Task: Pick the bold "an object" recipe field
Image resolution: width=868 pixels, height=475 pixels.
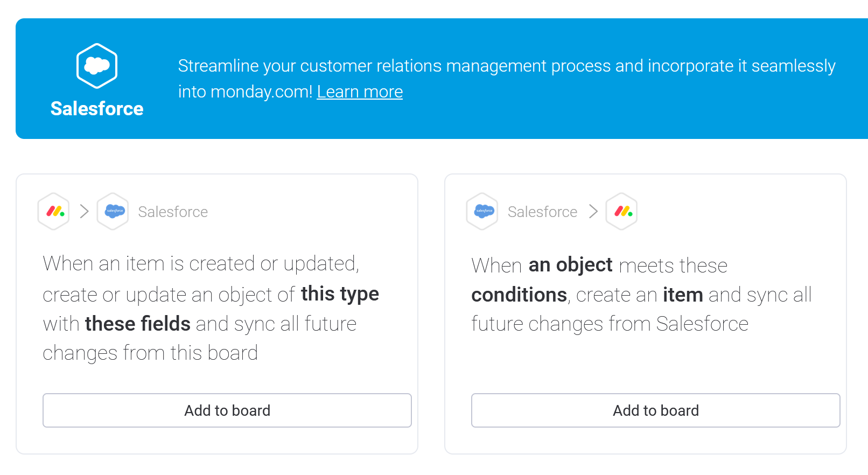Action: 570,265
